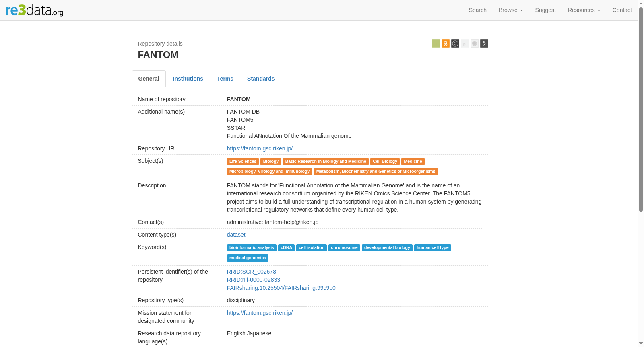Screen dimensions: 644x347
Task: Click the cDNA keyword tag
Action: tap(287, 248)
